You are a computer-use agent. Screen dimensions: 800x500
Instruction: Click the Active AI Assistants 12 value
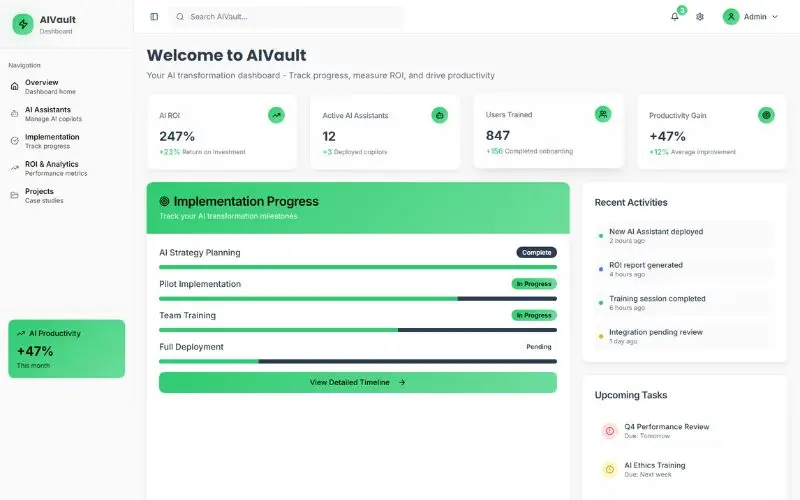tap(329, 136)
